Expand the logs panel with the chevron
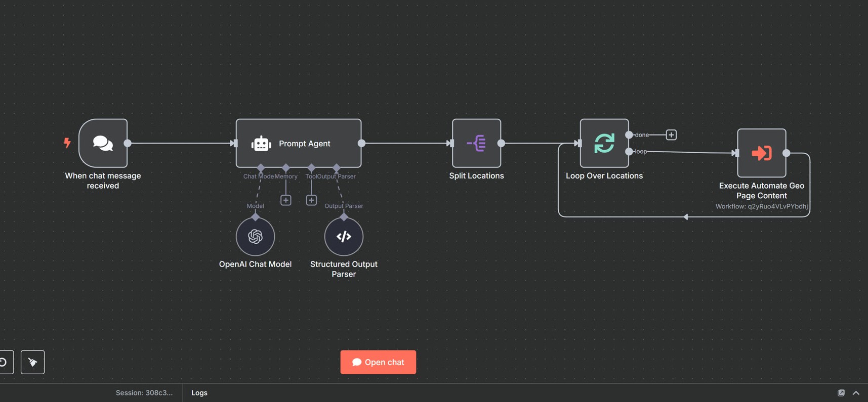This screenshot has width=868, height=402. (x=856, y=393)
